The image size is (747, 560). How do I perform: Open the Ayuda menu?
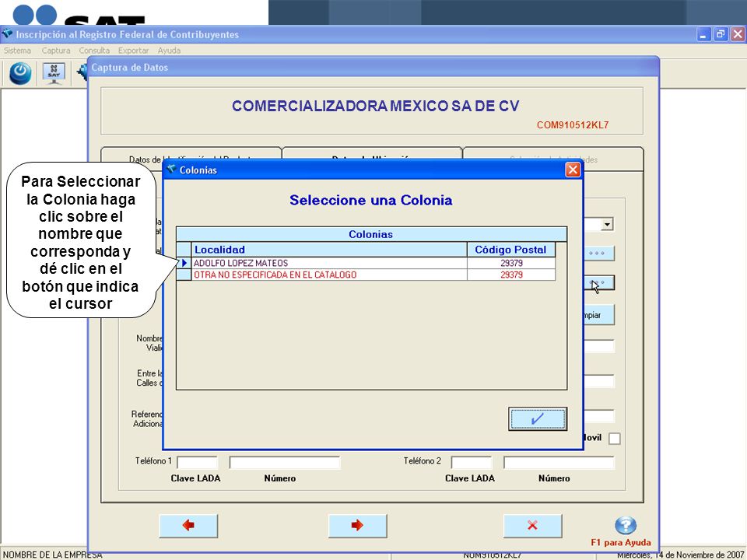[169, 51]
